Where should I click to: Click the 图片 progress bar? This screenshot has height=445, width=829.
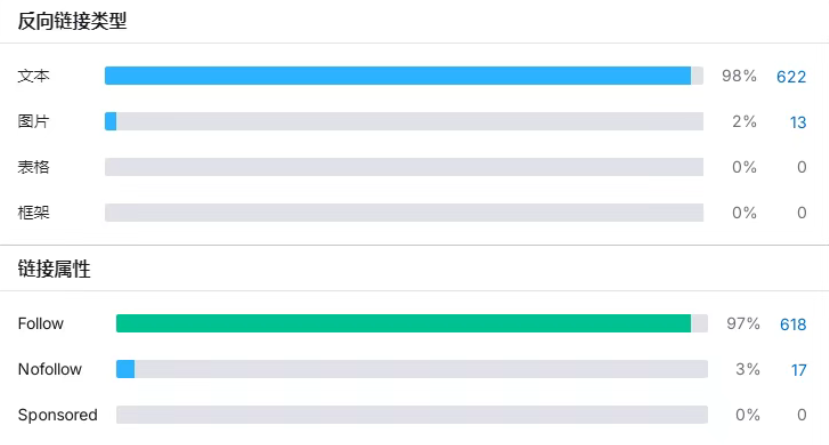(x=404, y=122)
